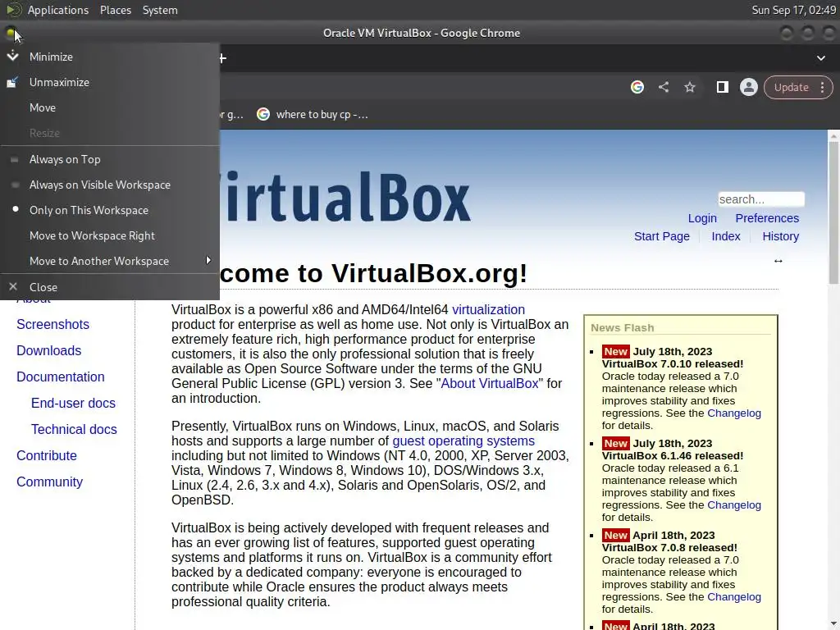Go to Start Page link
This screenshot has height=630, width=840.
pyautogui.click(x=662, y=236)
